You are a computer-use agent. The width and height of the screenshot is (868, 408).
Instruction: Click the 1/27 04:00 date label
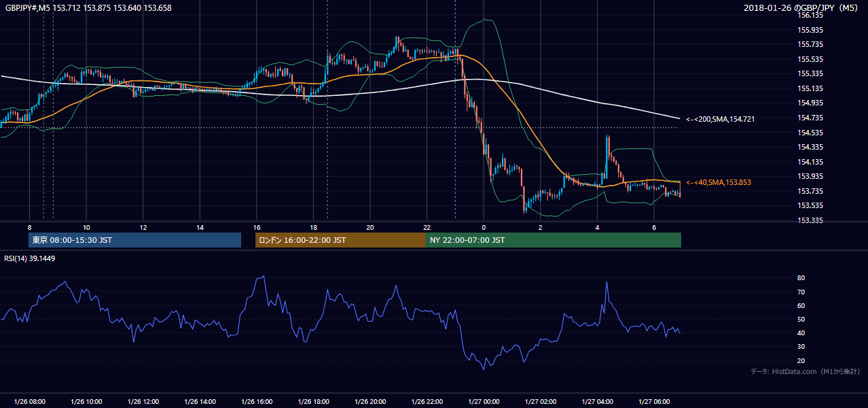[597, 402]
